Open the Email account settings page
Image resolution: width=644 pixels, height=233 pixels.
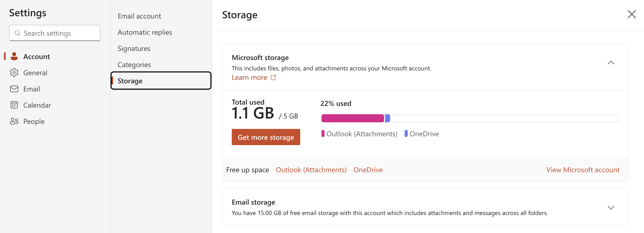(x=139, y=16)
